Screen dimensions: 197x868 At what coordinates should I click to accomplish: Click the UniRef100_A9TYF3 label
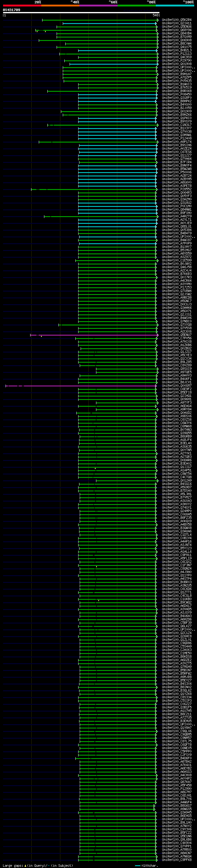(176, 403)
